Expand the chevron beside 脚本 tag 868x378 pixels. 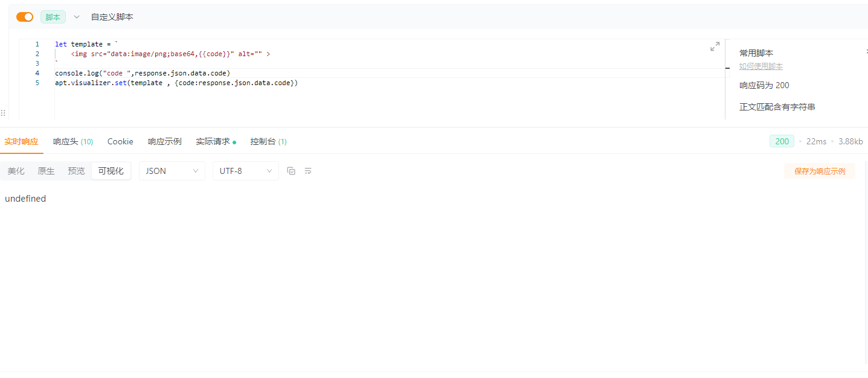click(77, 17)
